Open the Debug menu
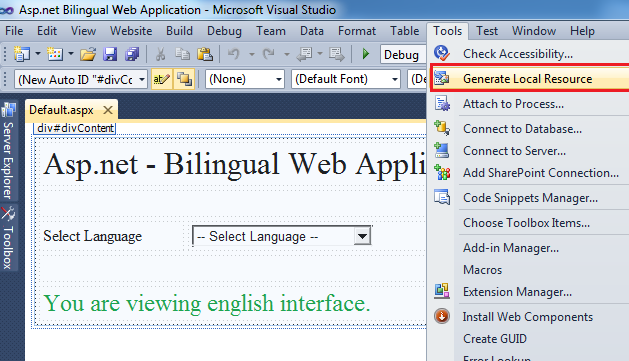 (224, 31)
